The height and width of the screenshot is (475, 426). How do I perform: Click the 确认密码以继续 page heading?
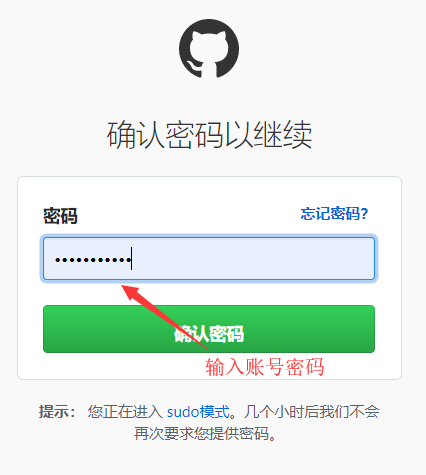pos(209,135)
